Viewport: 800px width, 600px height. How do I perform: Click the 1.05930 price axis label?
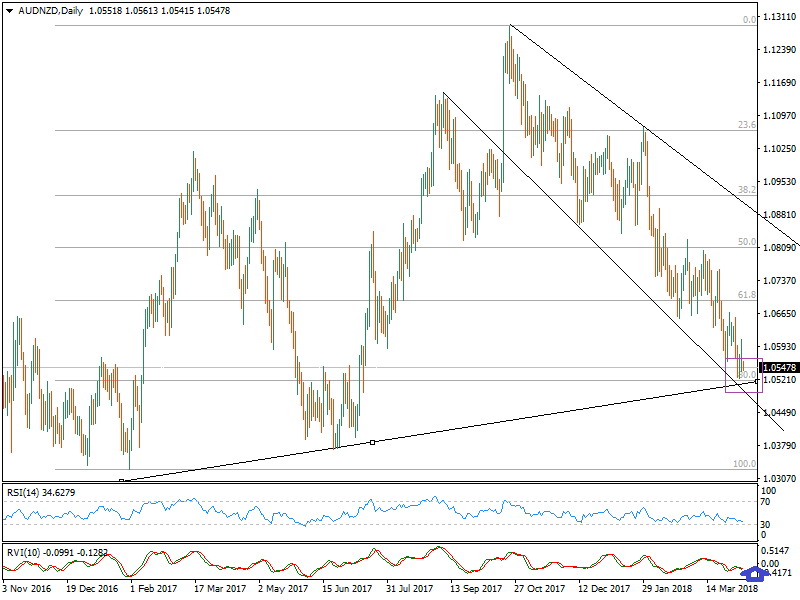[779, 347]
